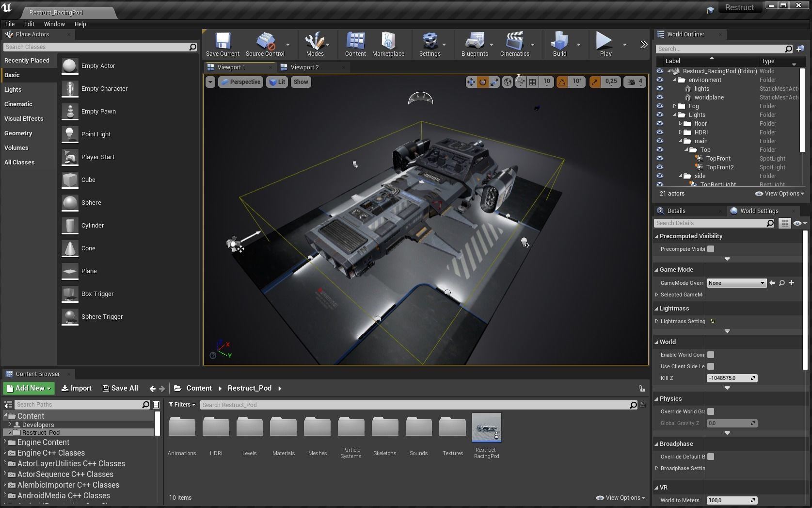The width and height of the screenshot is (812, 508).
Task: Click the World to Meters value slider
Action: pyautogui.click(x=732, y=500)
